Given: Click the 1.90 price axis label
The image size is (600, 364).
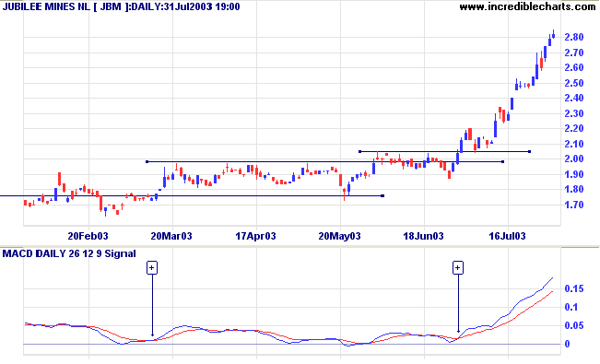Looking at the screenshot, I should (x=574, y=174).
